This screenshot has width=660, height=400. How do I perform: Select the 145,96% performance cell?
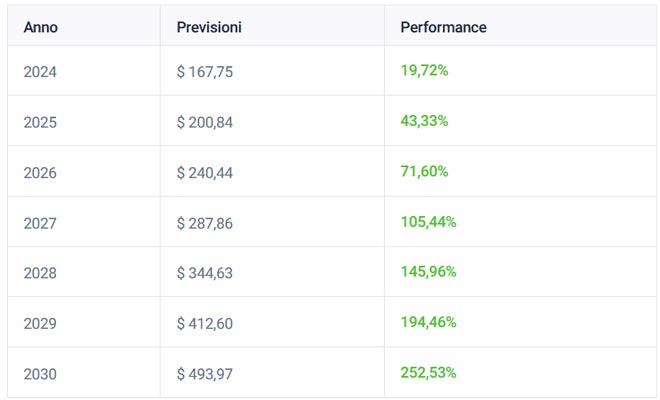(428, 272)
